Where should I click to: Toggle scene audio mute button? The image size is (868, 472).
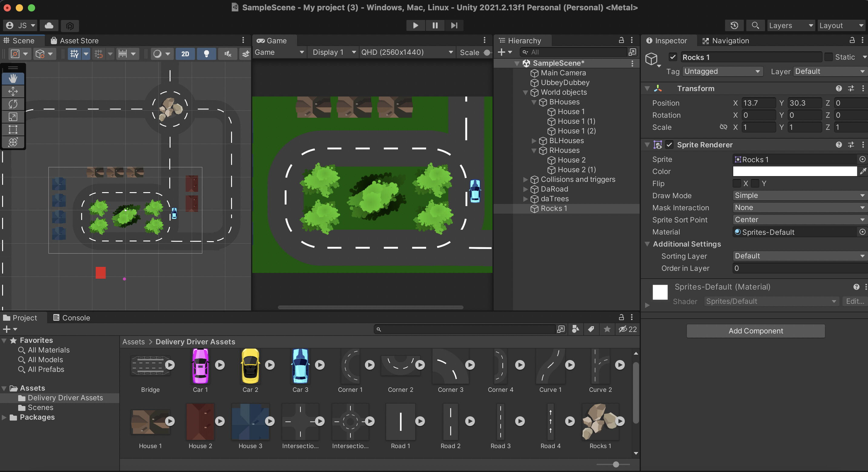point(228,54)
